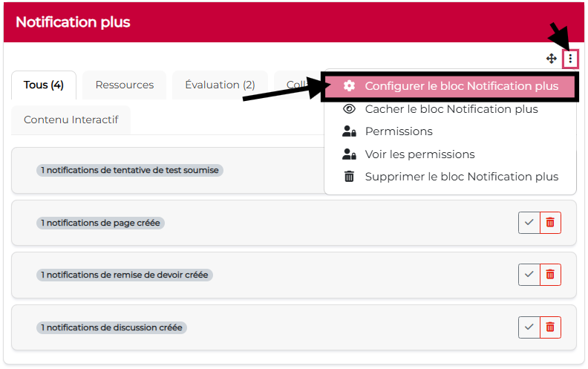Open the Ressources tab
The width and height of the screenshot is (588, 369).
tap(125, 85)
